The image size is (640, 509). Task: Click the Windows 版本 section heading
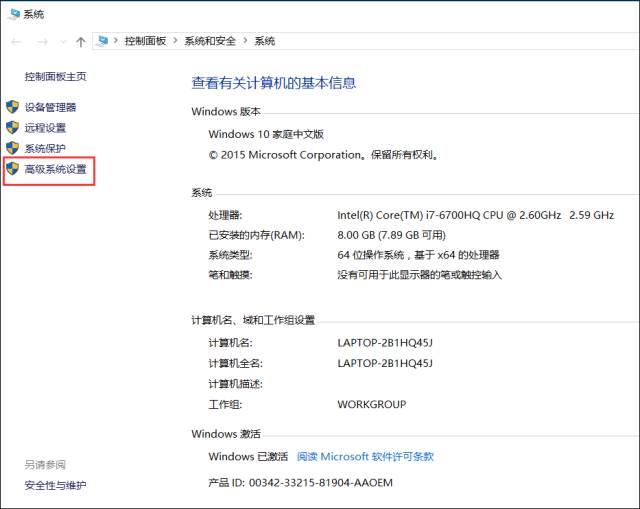(226, 111)
